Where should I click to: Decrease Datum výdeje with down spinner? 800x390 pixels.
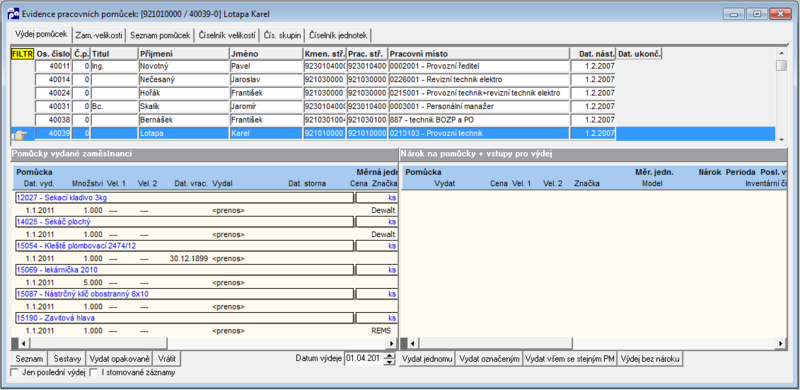pyautogui.click(x=389, y=362)
